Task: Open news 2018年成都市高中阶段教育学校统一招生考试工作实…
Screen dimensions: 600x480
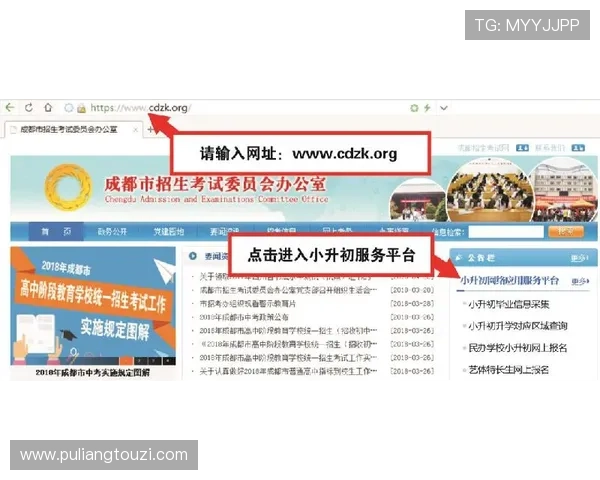Action: [x=289, y=358]
